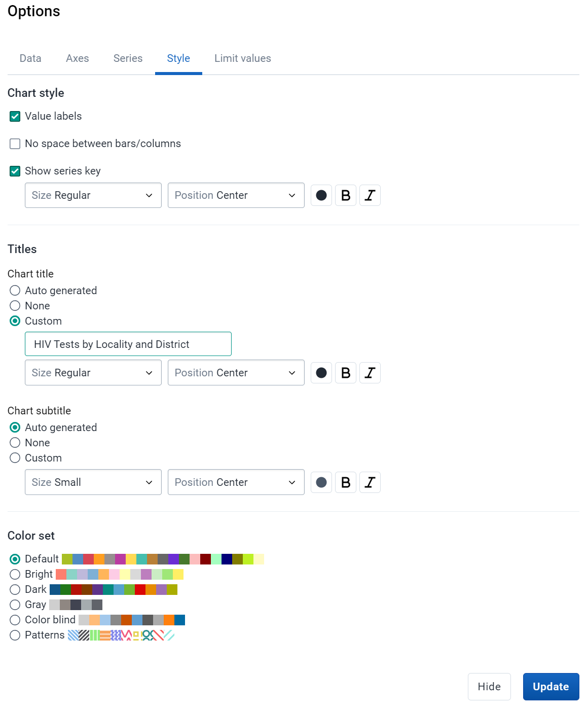Toggle bold for chart subtitle
This screenshot has width=588, height=708.
[x=346, y=482]
